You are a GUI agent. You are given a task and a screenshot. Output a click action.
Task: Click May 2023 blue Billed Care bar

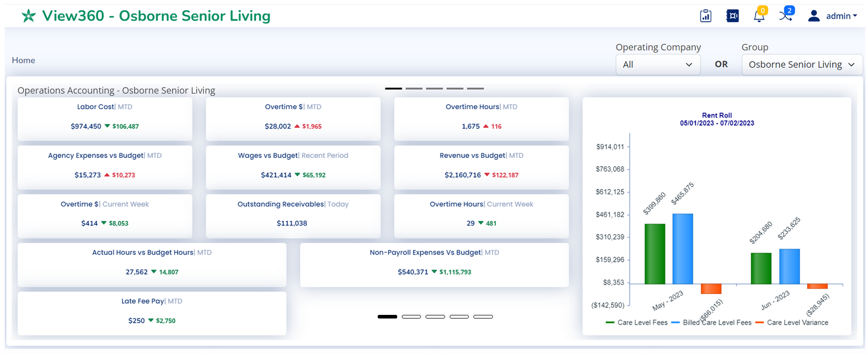(683, 249)
